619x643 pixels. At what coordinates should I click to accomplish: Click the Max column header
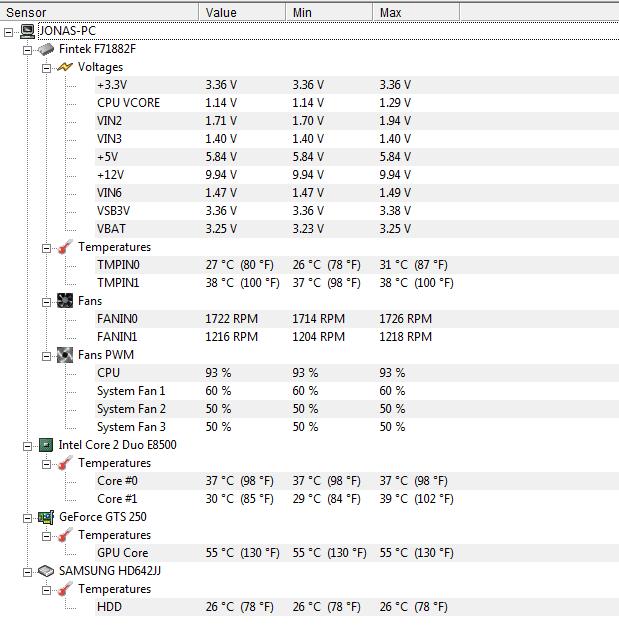tap(416, 12)
